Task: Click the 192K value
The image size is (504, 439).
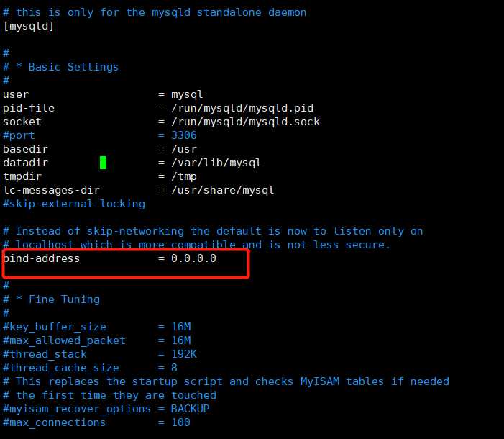Action: click(183, 354)
